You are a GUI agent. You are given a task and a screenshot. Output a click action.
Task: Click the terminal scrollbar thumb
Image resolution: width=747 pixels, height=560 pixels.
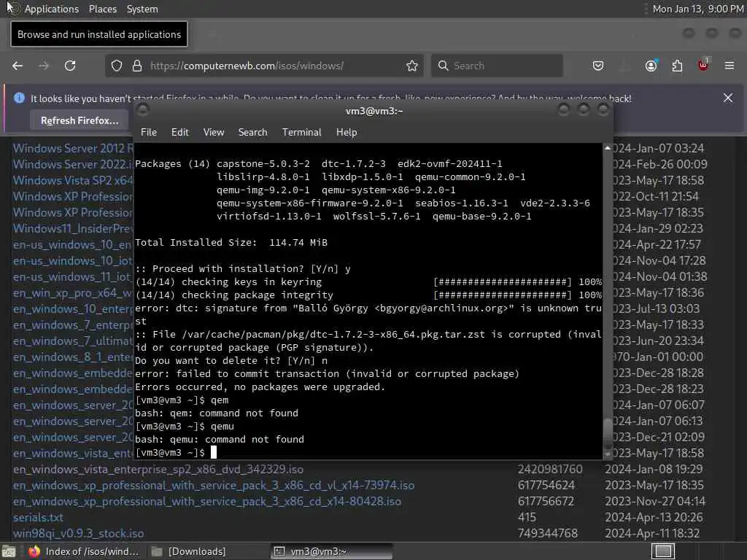click(608, 433)
